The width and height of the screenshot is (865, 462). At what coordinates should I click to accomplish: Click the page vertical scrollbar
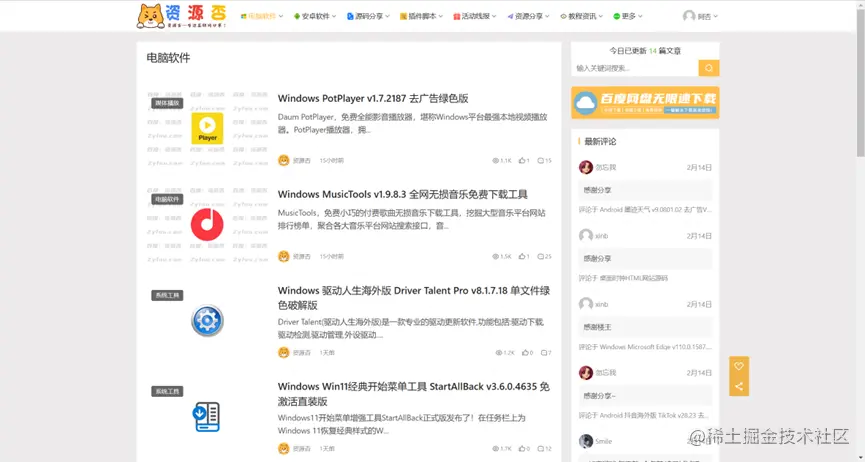[x=861, y=83]
